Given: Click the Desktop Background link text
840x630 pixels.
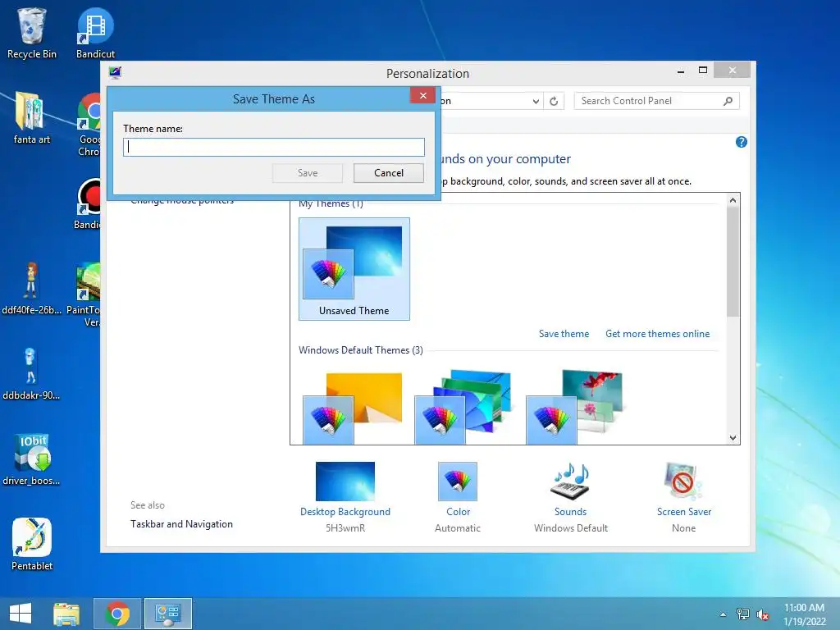Looking at the screenshot, I should point(345,512).
